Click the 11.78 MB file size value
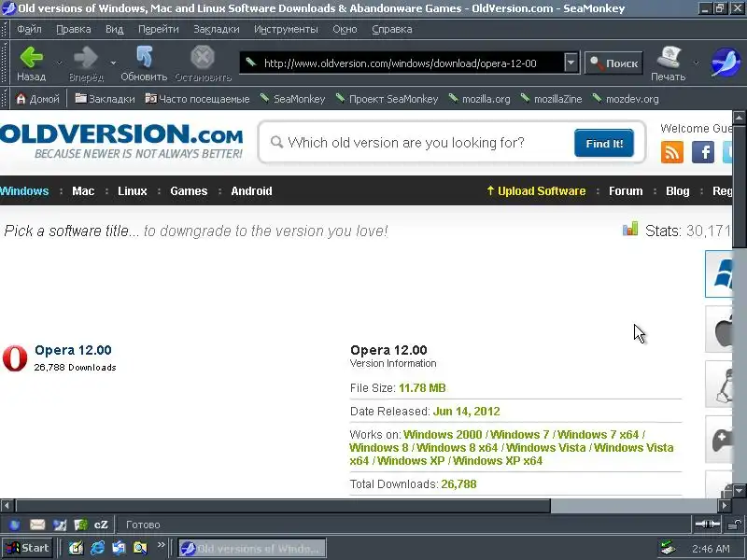The image size is (747, 560). coord(422,388)
